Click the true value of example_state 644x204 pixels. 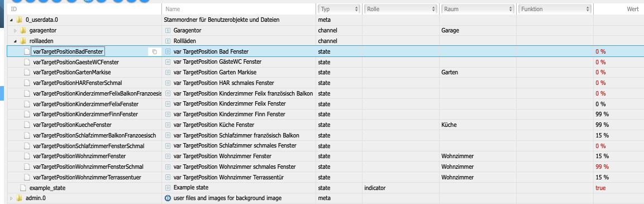tap(600, 188)
